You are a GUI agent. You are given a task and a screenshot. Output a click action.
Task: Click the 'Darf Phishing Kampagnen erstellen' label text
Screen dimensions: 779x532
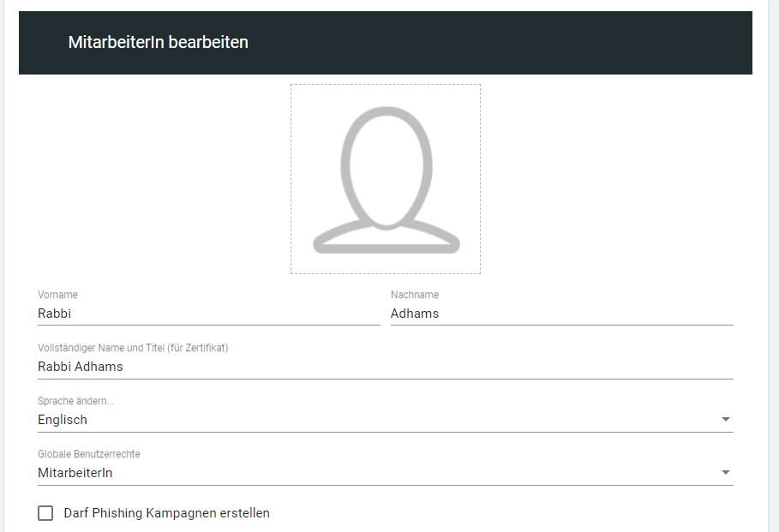tap(166, 513)
